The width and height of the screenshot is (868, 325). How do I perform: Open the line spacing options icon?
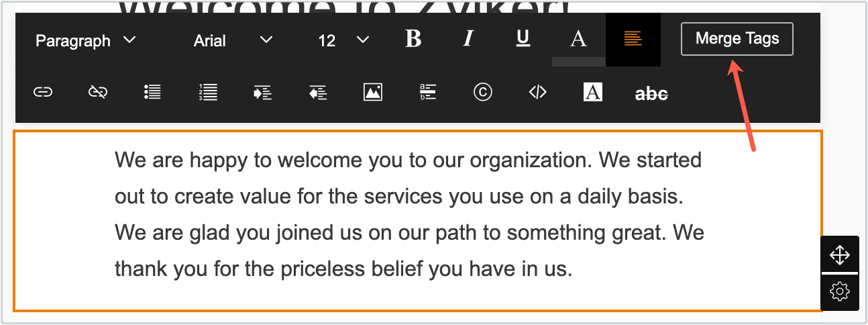point(427,93)
